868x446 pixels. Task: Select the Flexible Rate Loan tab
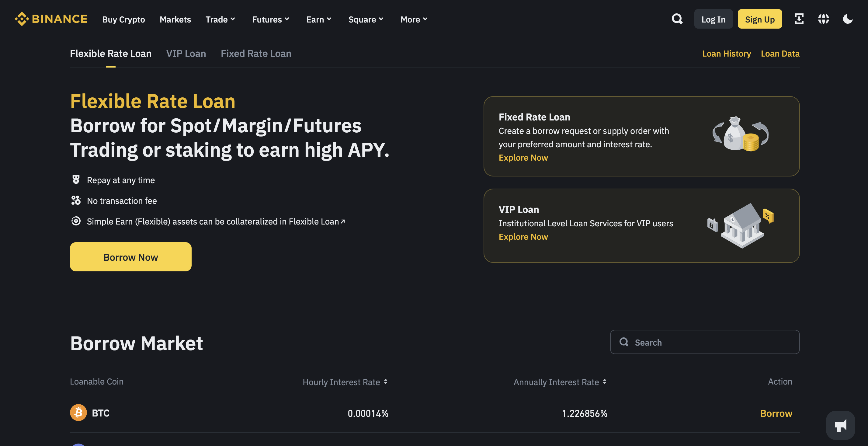coord(110,54)
